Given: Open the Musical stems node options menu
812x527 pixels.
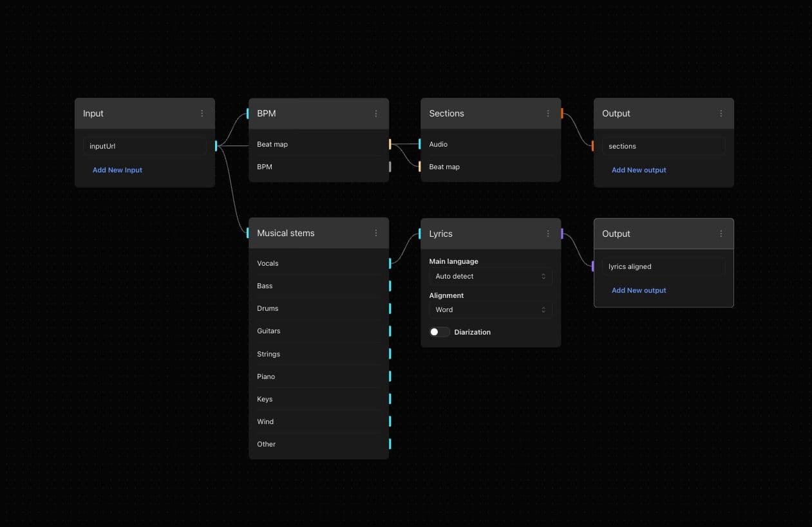Looking at the screenshot, I should (376, 233).
